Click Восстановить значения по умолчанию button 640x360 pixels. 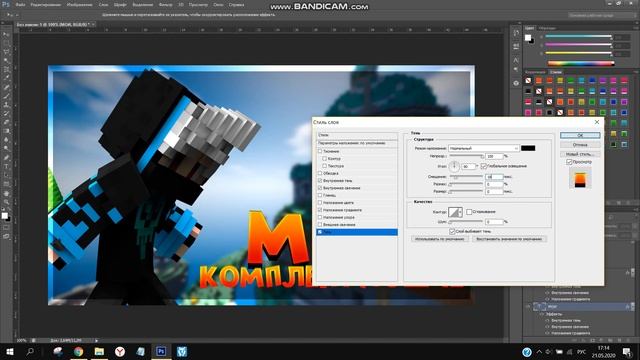tap(509, 239)
